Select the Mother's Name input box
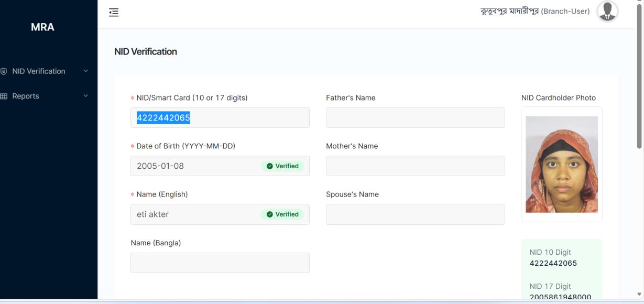This screenshot has height=304, width=644. [x=415, y=166]
